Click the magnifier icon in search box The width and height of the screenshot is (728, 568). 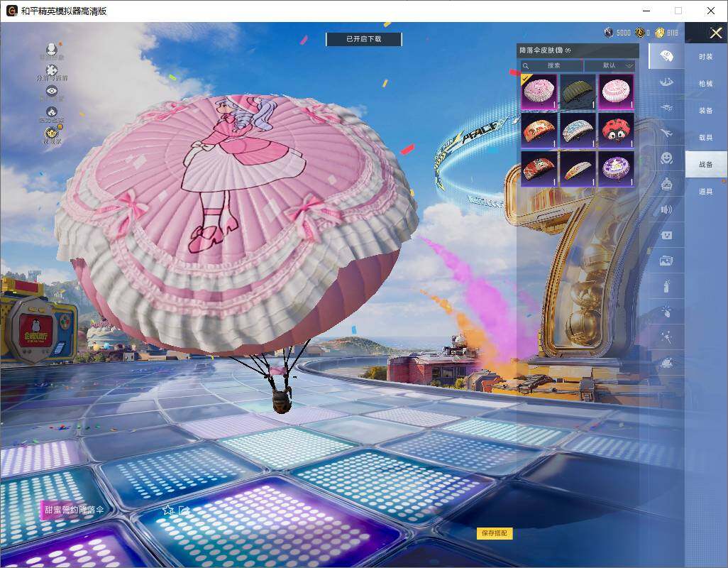coord(526,66)
